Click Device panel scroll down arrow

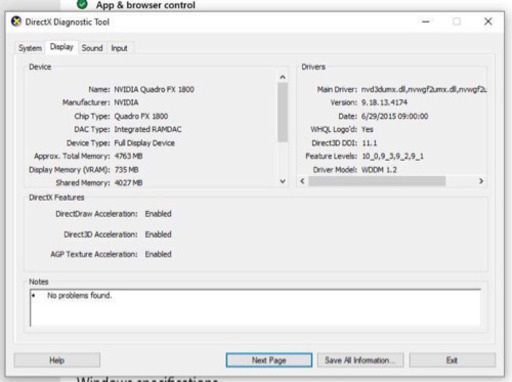(283, 181)
